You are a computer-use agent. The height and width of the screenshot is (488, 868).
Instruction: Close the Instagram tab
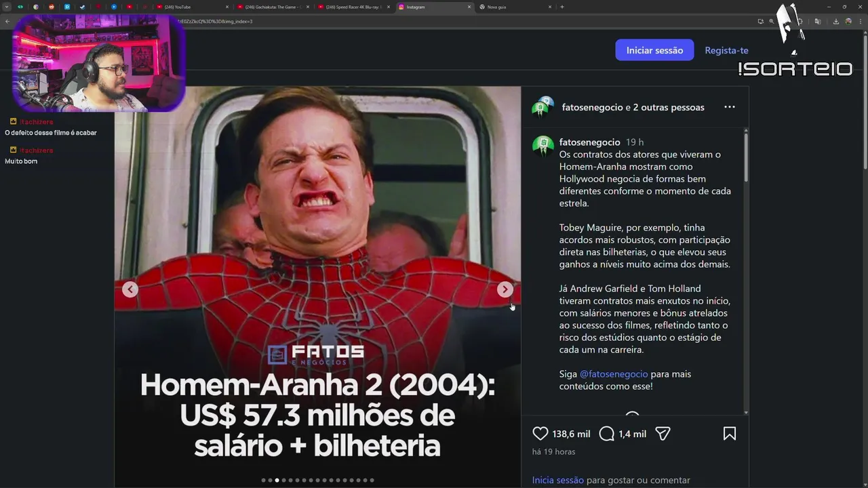click(x=469, y=7)
